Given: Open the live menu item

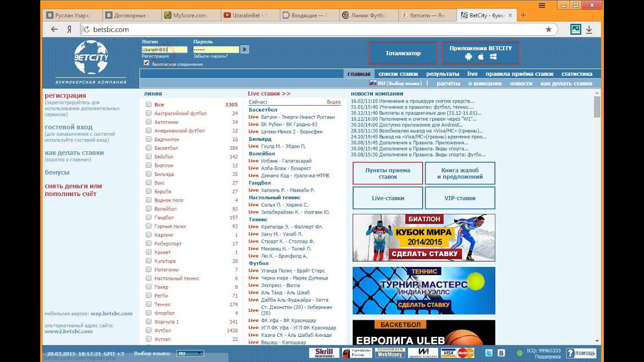Looking at the screenshot, I should [x=472, y=74].
